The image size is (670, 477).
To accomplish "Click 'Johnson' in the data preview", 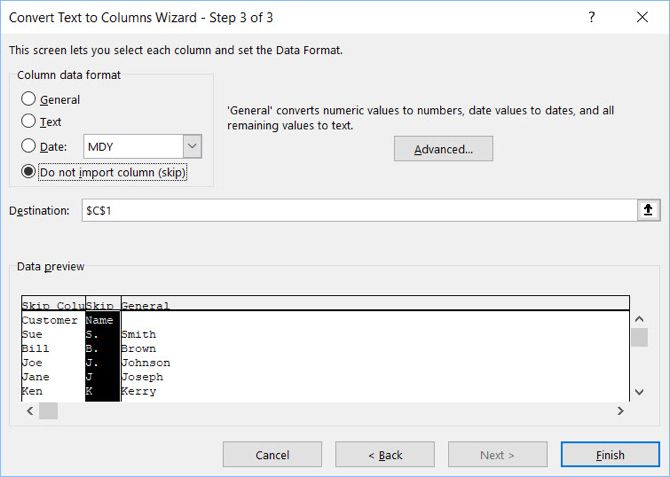I will point(146,362).
